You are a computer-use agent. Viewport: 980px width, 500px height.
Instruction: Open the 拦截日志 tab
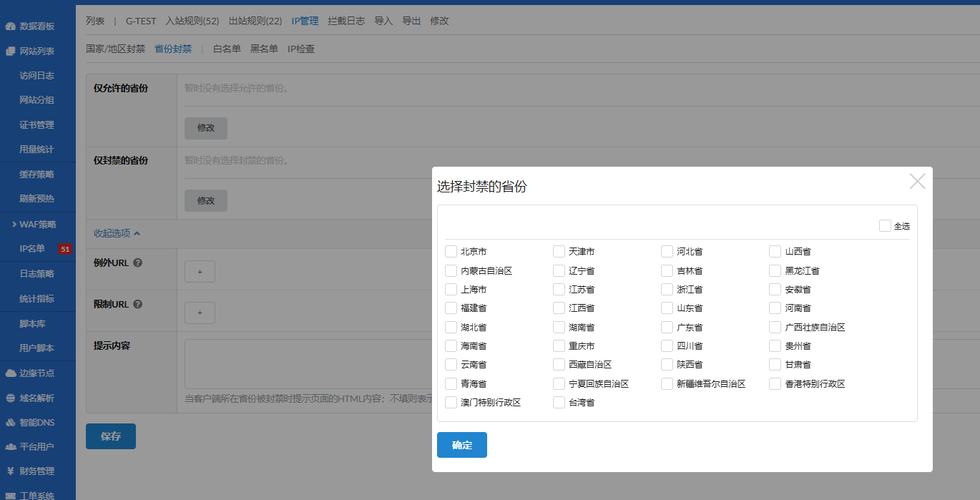tap(346, 21)
